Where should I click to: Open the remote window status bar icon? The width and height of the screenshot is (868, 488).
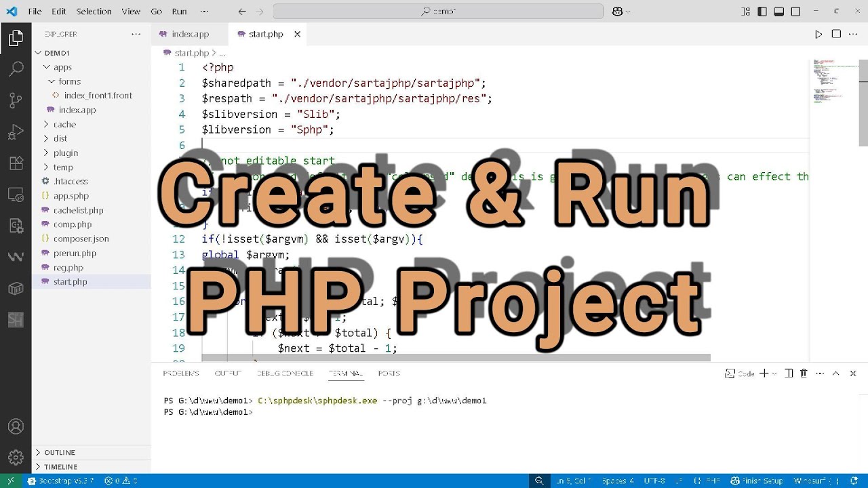pyautogui.click(x=10, y=481)
